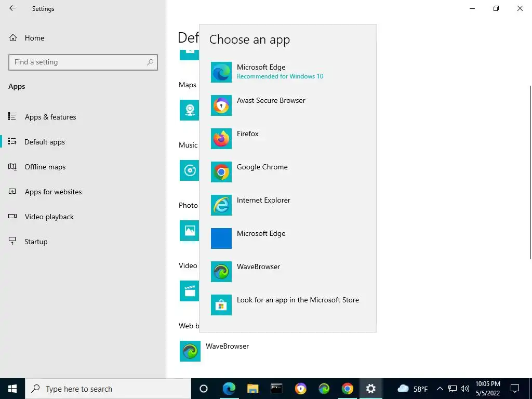Viewport: 532px width, 399px height.
Task: Go to Settings Home
Action: coord(26,38)
